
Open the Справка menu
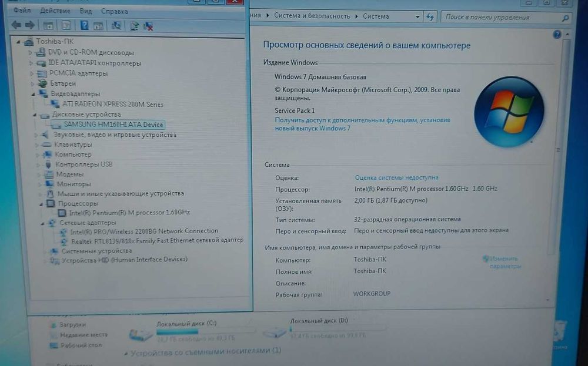point(115,12)
